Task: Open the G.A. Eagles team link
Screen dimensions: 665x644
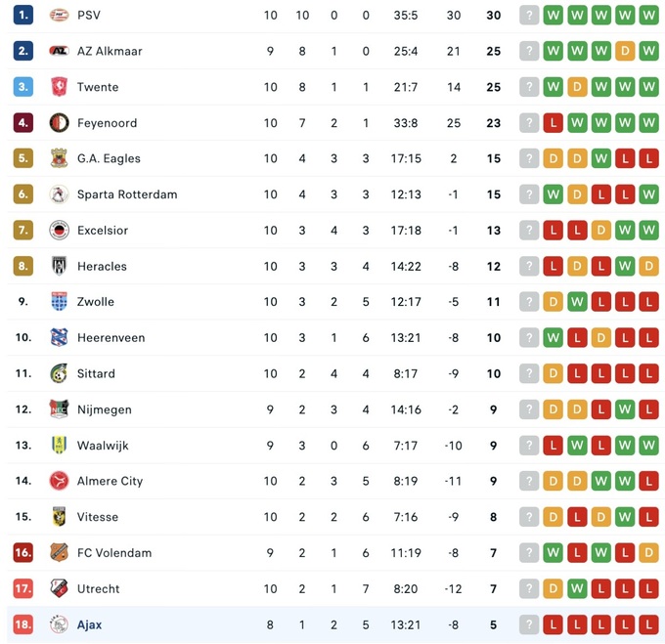Action: point(109,158)
